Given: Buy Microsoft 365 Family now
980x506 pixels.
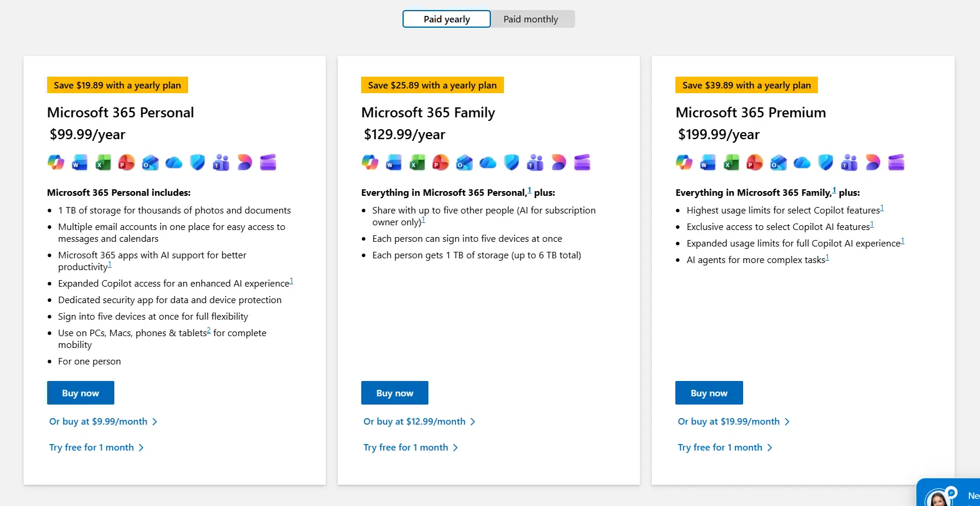Looking at the screenshot, I should pos(395,393).
